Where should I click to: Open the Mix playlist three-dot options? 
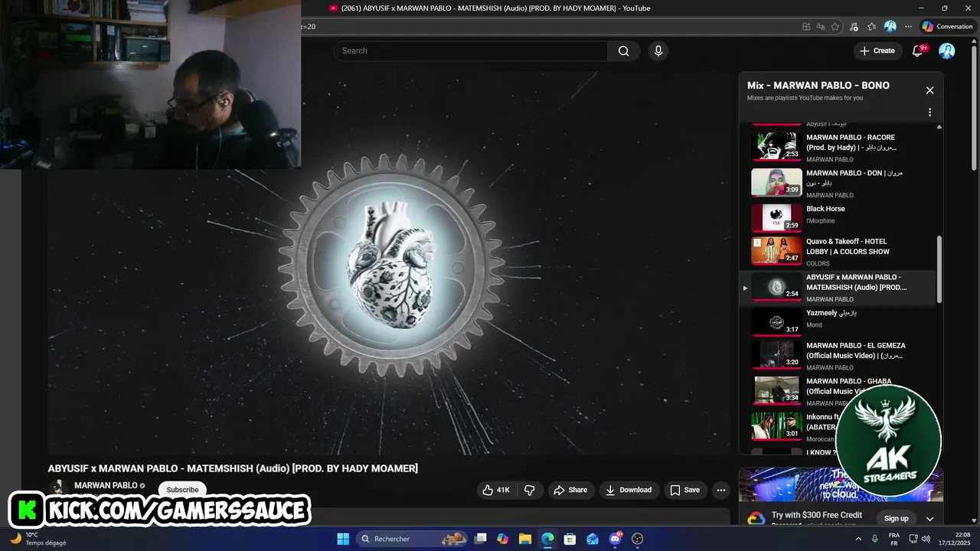point(929,112)
